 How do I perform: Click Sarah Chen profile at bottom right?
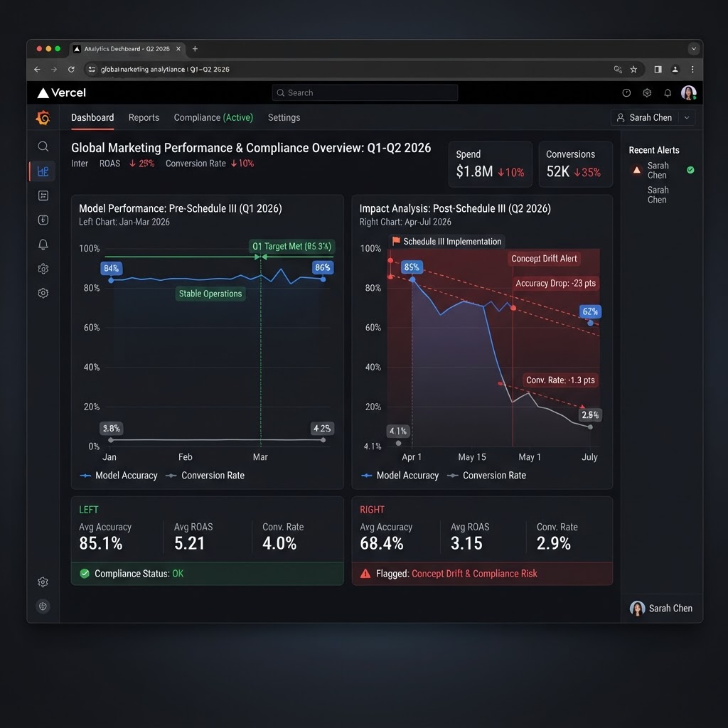(661, 609)
